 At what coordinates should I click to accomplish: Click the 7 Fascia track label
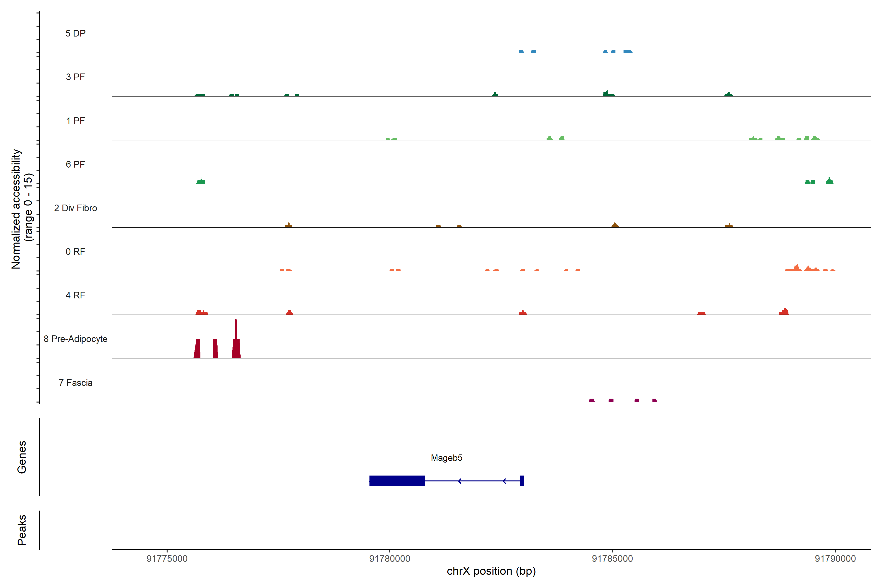coord(75,382)
